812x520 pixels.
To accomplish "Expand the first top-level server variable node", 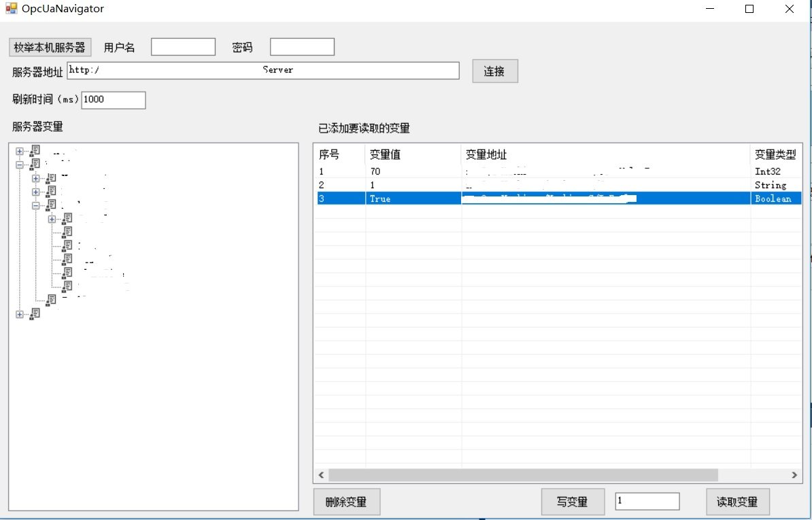I will point(20,151).
